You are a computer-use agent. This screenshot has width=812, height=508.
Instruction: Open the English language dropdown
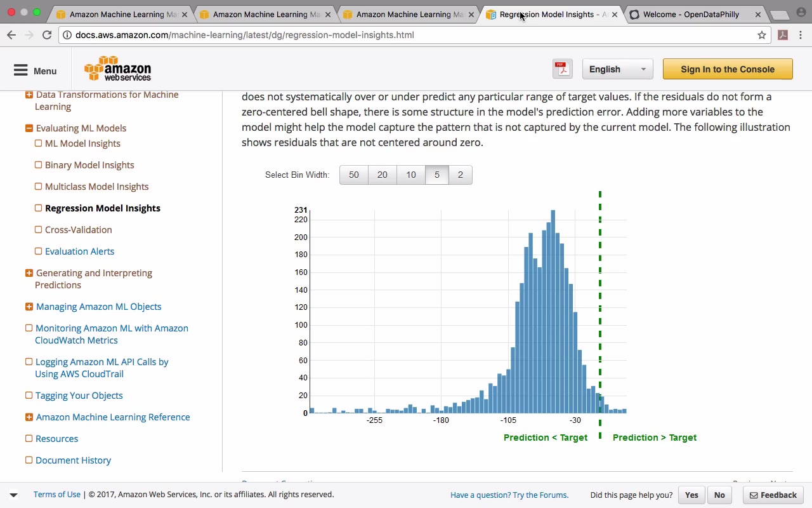pos(617,69)
